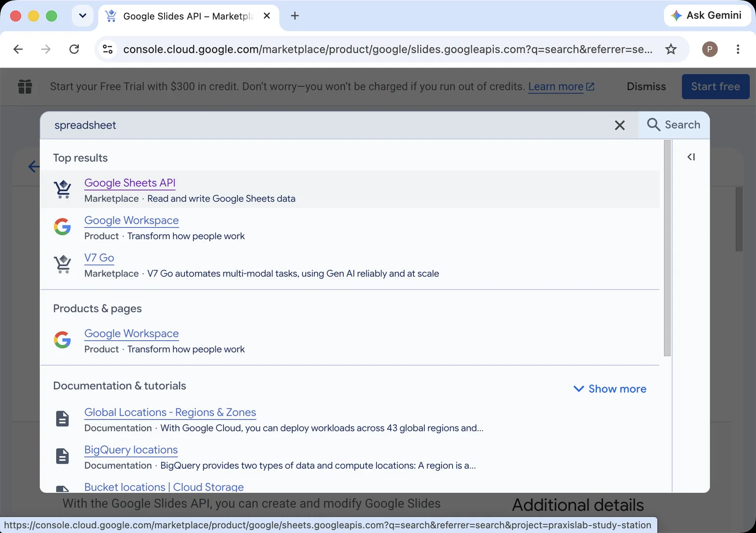Click the document icon beside Global Locations
The image size is (756, 533).
62,419
